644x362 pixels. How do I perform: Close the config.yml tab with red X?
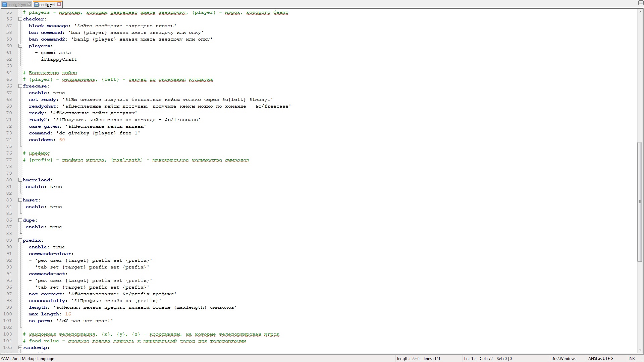(x=59, y=4)
